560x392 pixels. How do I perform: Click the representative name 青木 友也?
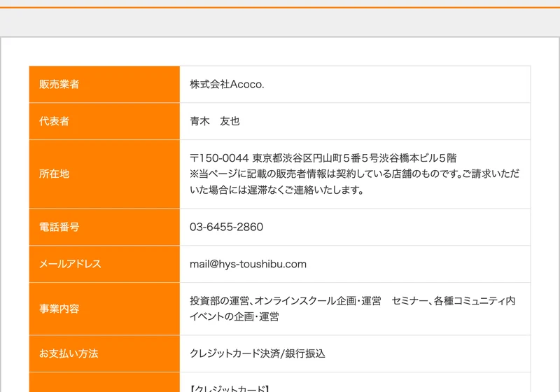click(x=215, y=121)
